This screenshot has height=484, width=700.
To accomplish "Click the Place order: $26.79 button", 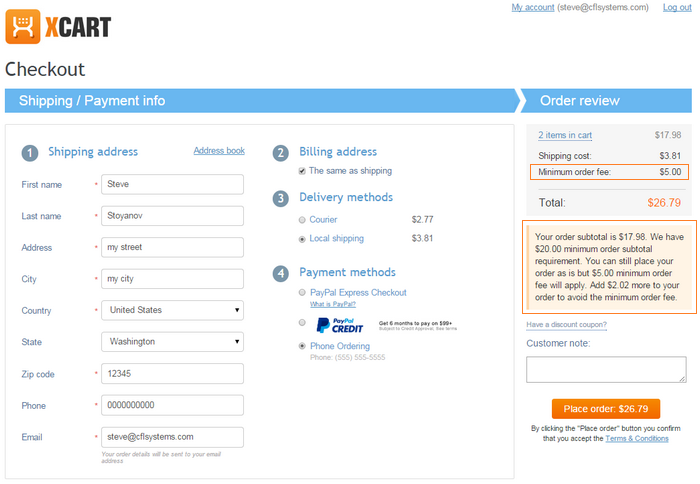I will [x=606, y=409].
